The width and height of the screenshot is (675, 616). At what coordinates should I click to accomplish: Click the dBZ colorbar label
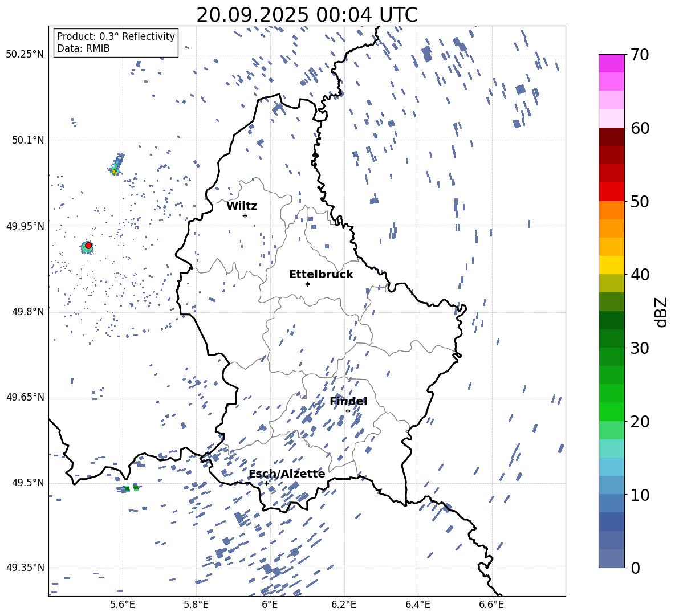pos(661,312)
